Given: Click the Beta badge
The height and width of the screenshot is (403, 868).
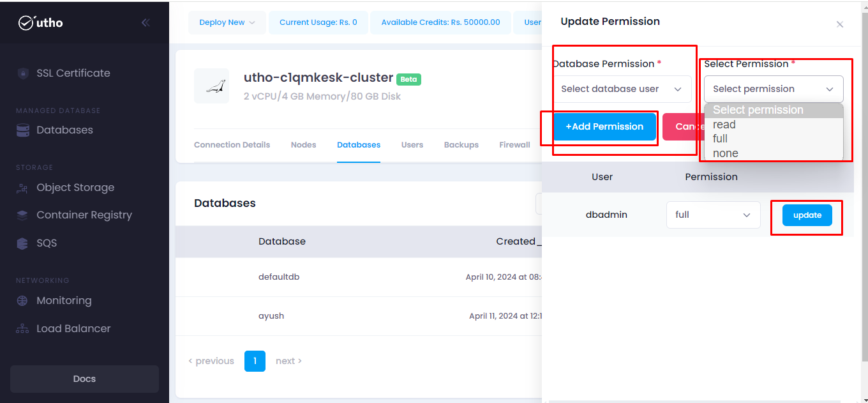Looking at the screenshot, I should click(x=408, y=80).
